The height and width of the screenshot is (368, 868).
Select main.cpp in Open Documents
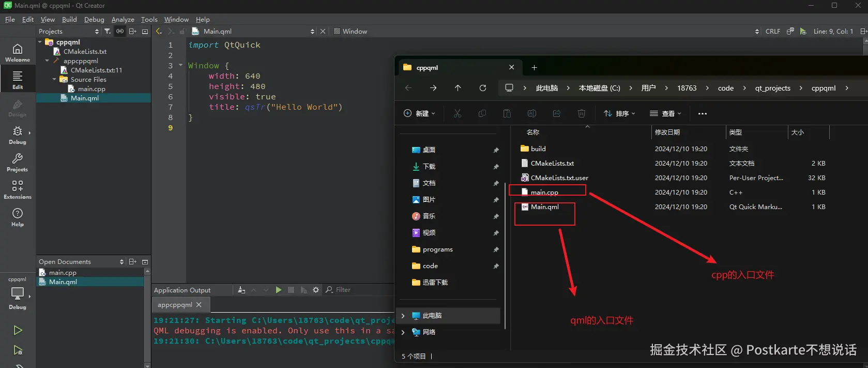click(x=63, y=272)
